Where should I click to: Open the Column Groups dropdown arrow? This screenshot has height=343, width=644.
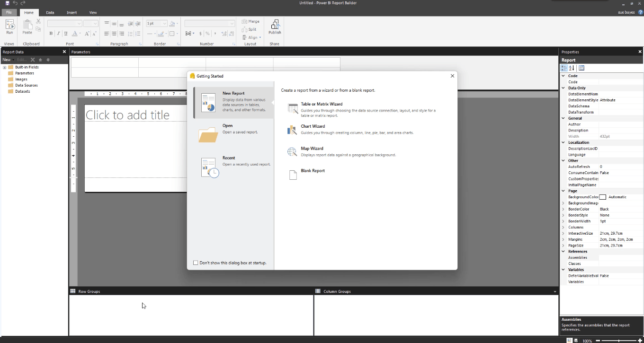coord(555,291)
